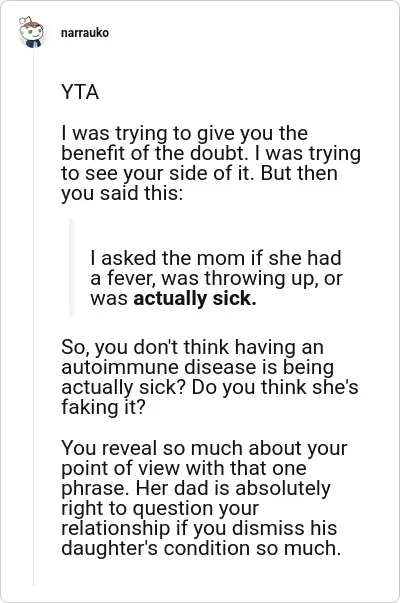The height and width of the screenshot is (603, 400).
Task: Click the bold 'actually sick.' phrase in the quote
Action: [x=195, y=299]
